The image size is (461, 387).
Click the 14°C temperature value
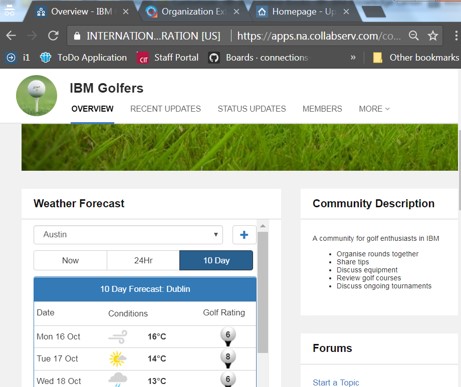click(157, 359)
